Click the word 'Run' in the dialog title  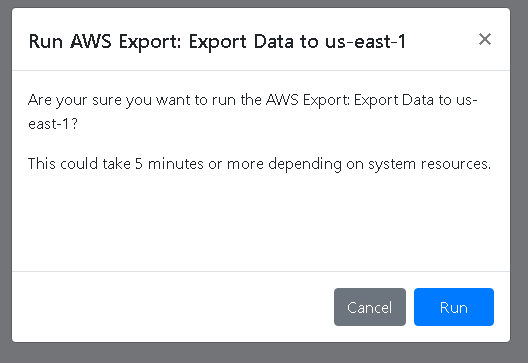[x=46, y=42]
